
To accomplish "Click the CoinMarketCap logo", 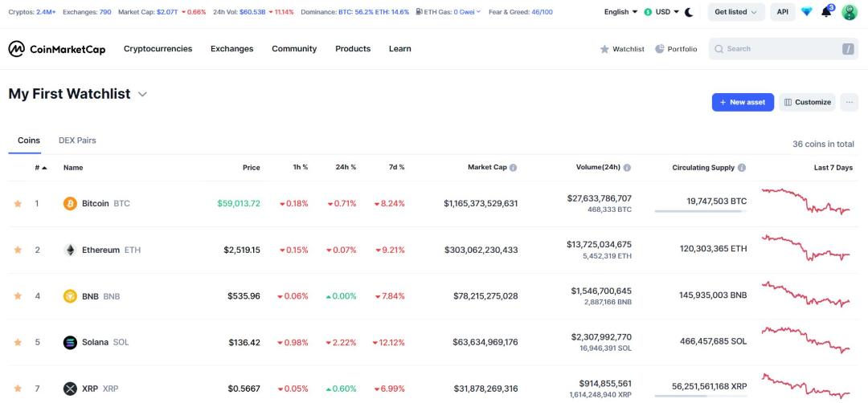I will click(x=56, y=49).
